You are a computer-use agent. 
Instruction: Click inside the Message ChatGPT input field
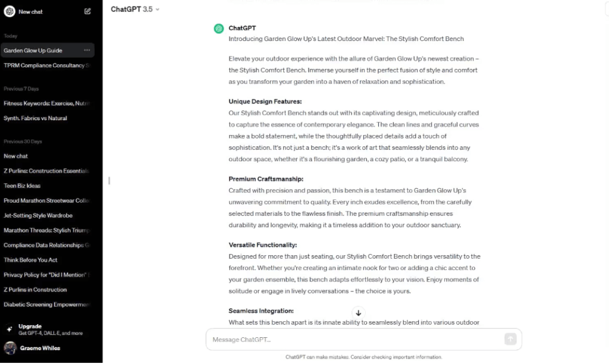(357, 339)
